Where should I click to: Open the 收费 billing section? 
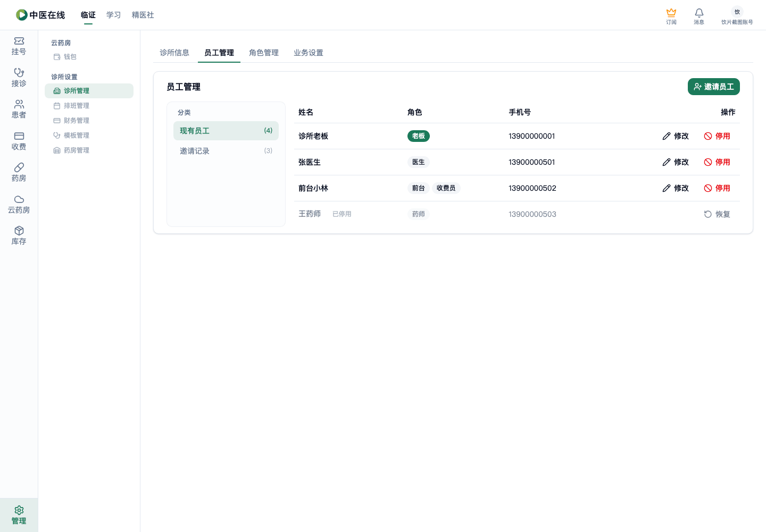(19, 141)
